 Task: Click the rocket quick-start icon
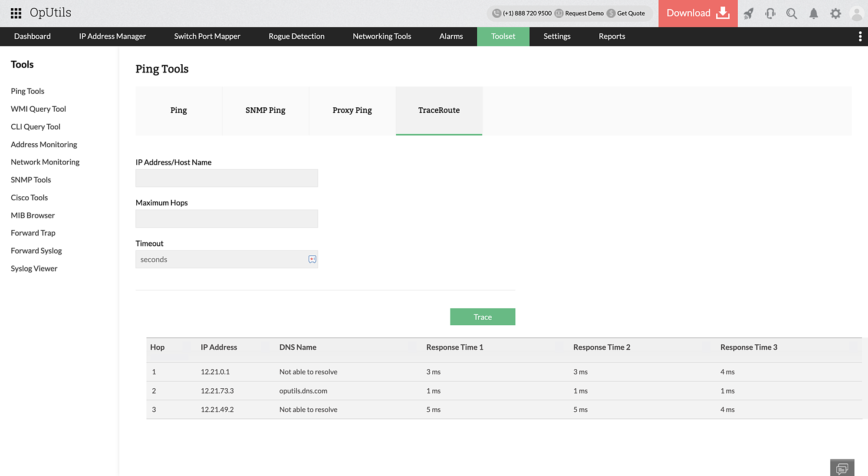748,13
